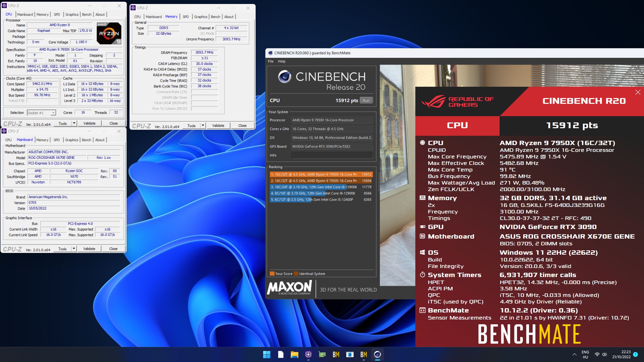Open Graphics tab in top-left CPU-Z window
Viewport: 644px width, 362px height.
tap(72, 15)
